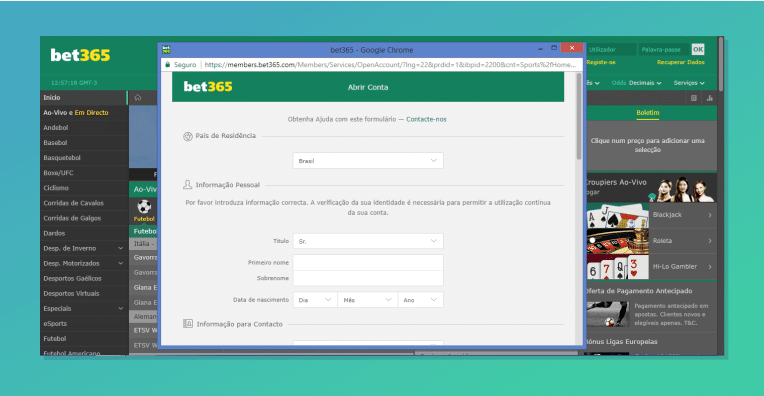Click the Utilizador username field
764x396 pixels.
point(611,49)
